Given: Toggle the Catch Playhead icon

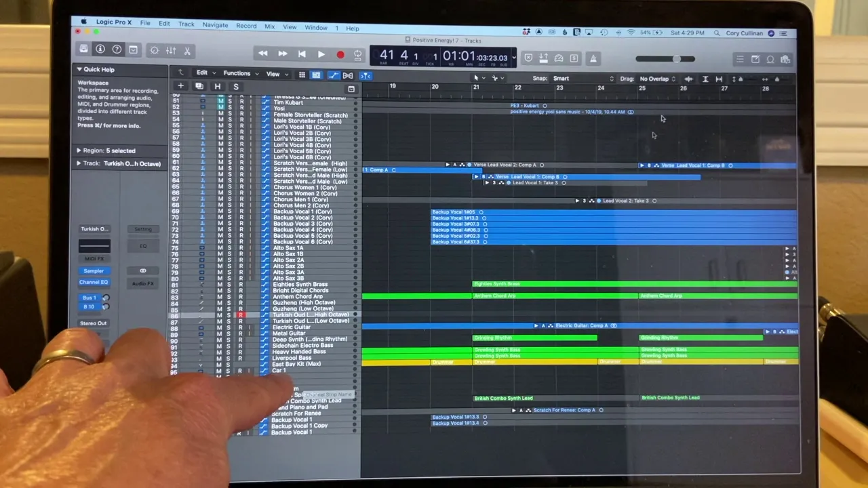Looking at the screenshot, I should click(x=366, y=76).
